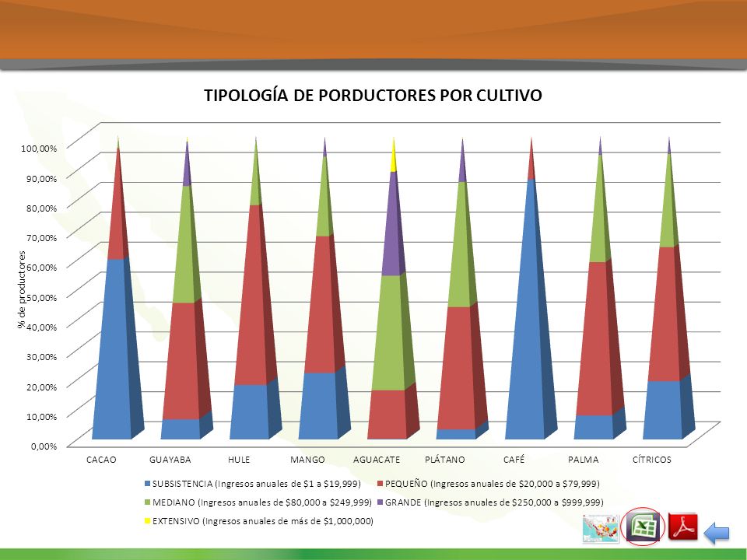Click the 0,00% axis value
747x560 pixels.
(x=44, y=446)
